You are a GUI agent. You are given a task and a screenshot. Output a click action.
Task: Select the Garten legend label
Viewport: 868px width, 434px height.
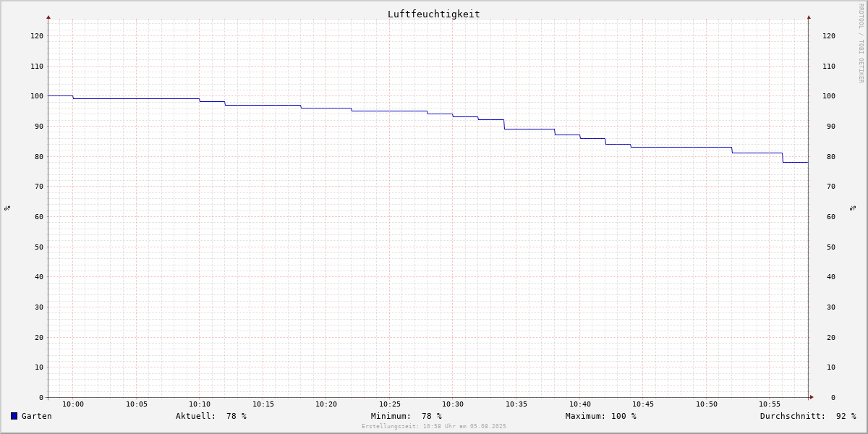coord(37,416)
